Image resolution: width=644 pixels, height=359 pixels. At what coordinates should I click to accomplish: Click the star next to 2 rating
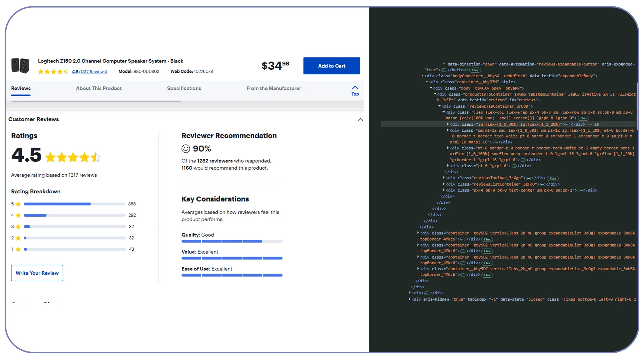tap(18, 238)
